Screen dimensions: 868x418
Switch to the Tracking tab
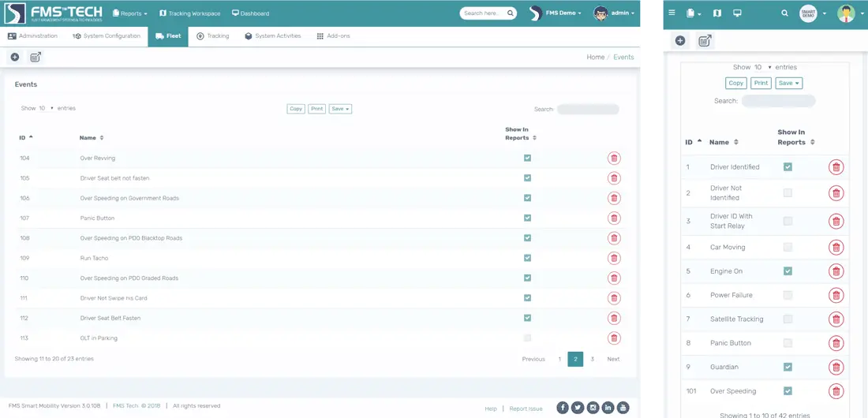coord(213,36)
